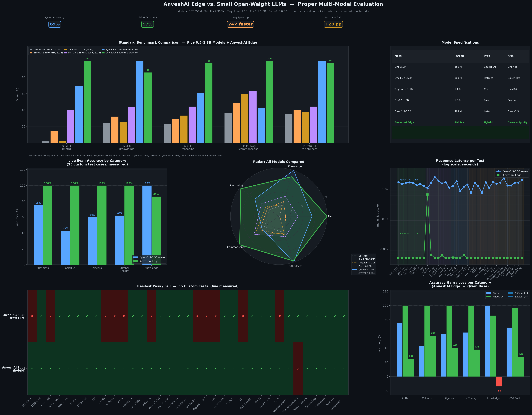Click the green latency spike square marker
This screenshot has height=415, width=532.
(x=427, y=194)
